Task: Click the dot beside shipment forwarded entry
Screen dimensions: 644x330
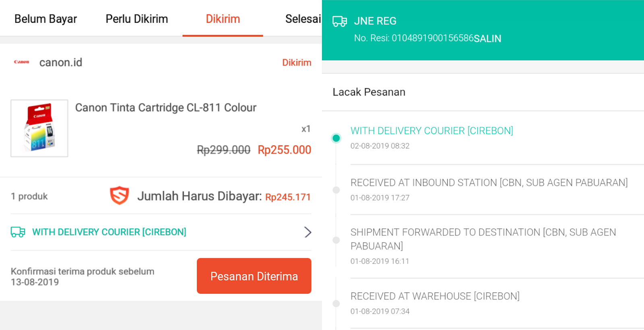Action: (x=336, y=239)
